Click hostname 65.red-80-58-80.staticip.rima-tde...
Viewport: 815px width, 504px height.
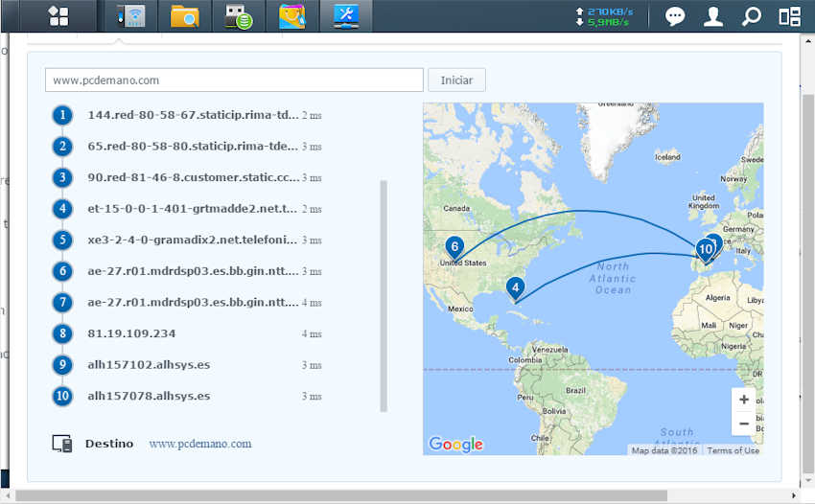point(193,146)
